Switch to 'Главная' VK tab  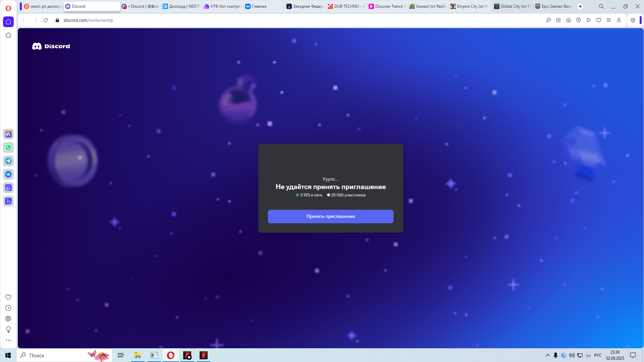coord(264,6)
